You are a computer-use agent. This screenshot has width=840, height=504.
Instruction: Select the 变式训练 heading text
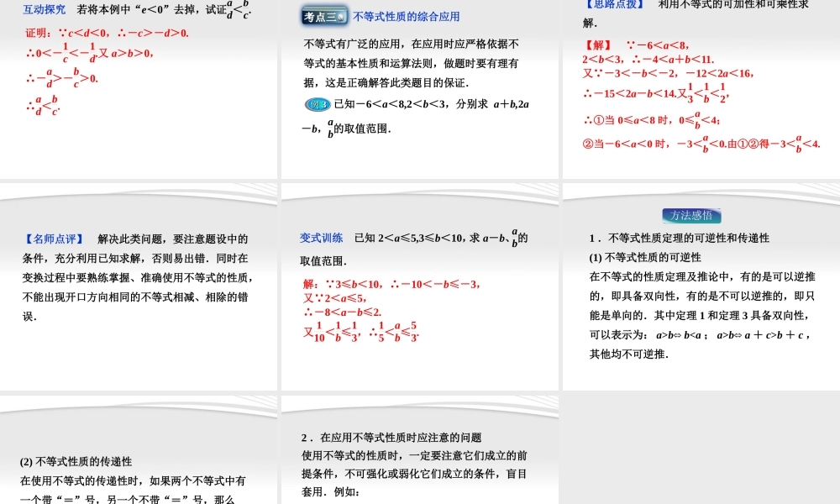pyautogui.click(x=322, y=238)
